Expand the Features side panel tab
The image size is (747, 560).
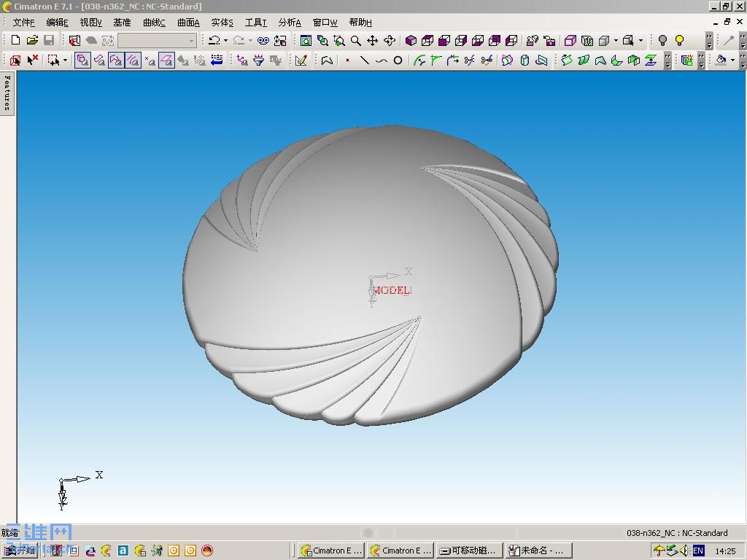pos(7,93)
